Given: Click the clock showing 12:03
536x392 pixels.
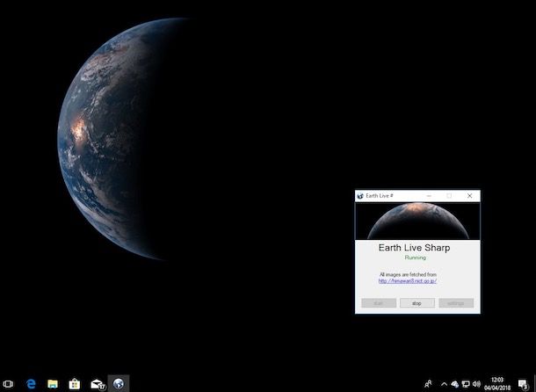Looking at the screenshot, I should tap(497, 384).
